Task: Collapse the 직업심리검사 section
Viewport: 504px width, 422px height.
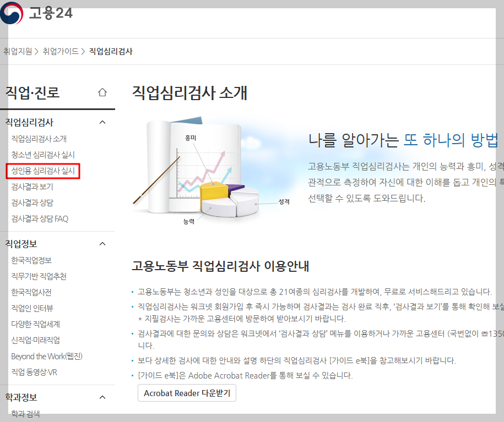Action: (102, 122)
